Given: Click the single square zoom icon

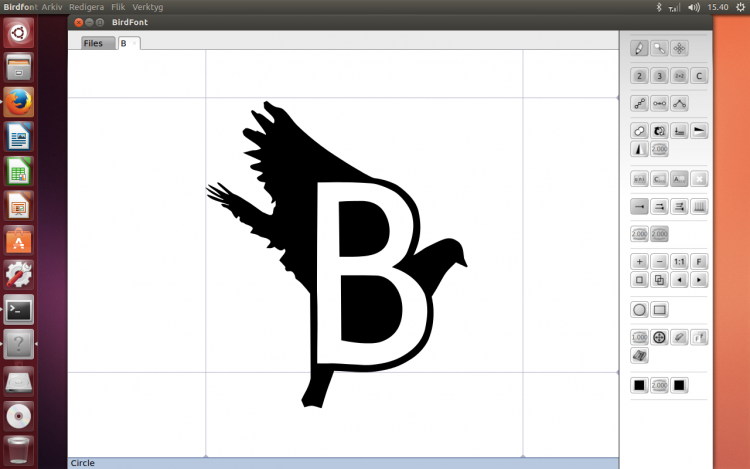Looking at the screenshot, I should (x=639, y=280).
